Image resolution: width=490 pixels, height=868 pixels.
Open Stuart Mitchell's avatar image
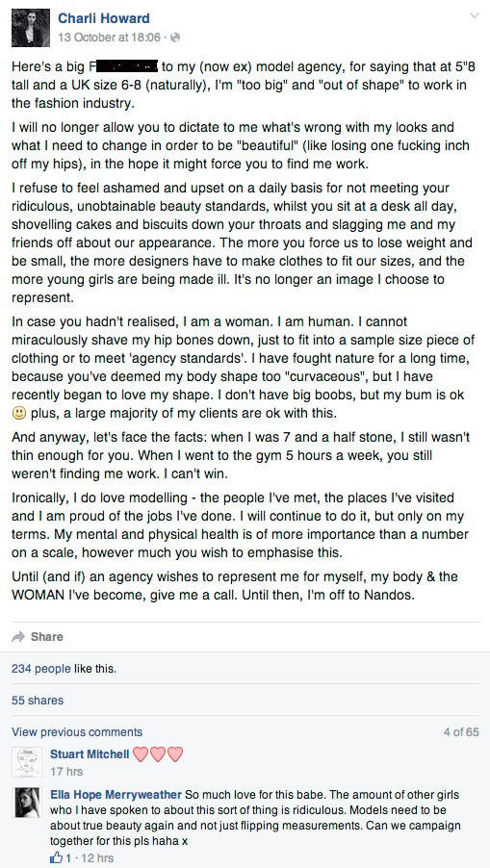click(27, 761)
